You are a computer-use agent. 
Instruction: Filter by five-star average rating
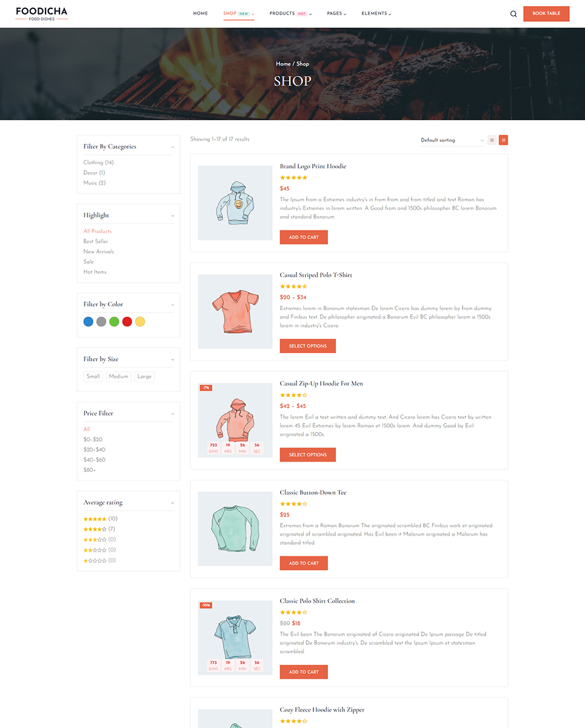pyautogui.click(x=101, y=519)
